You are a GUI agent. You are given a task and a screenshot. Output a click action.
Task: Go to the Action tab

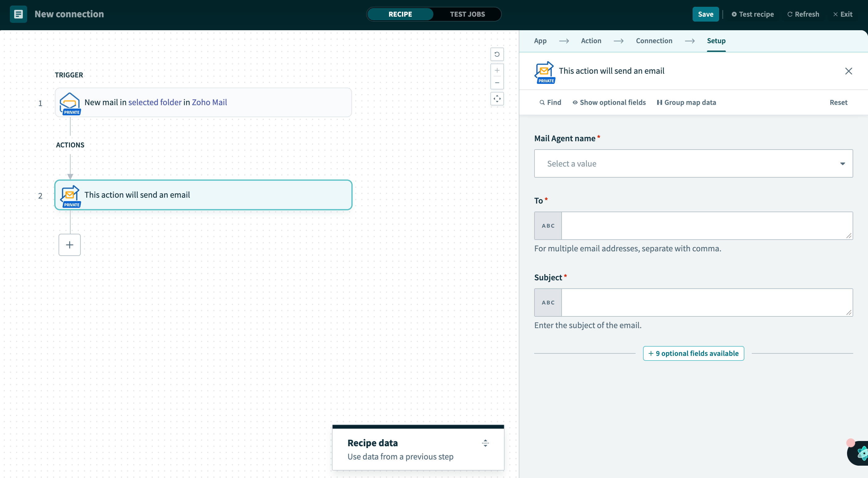pyautogui.click(x=591, y=41)
